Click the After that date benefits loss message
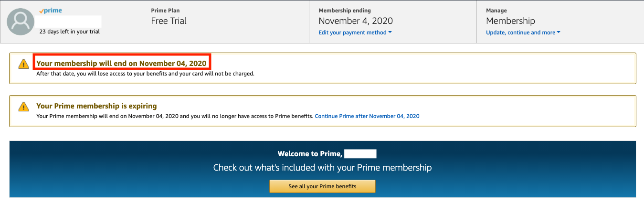The height and width of the screenshot is (205, 644). [x=145, y=74]
